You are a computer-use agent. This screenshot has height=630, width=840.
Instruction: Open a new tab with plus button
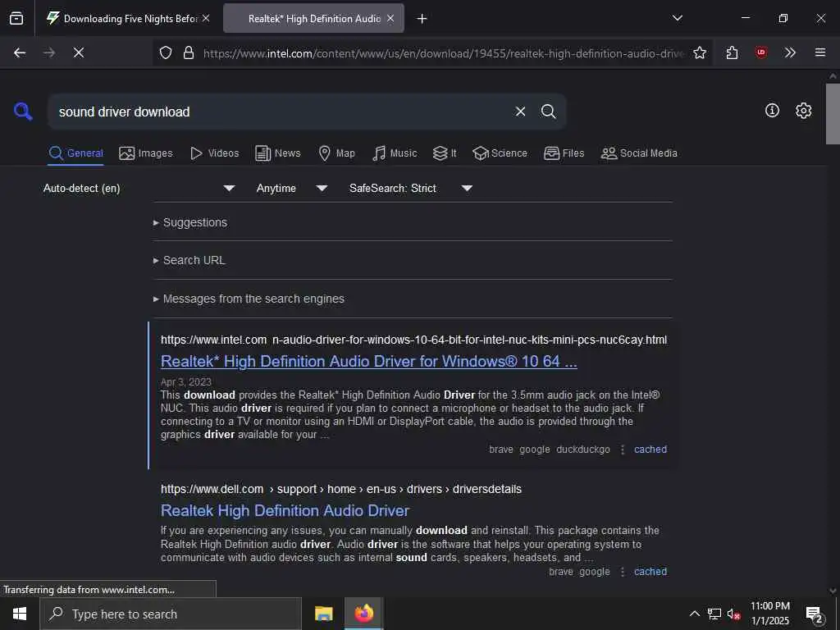[422, 19]
